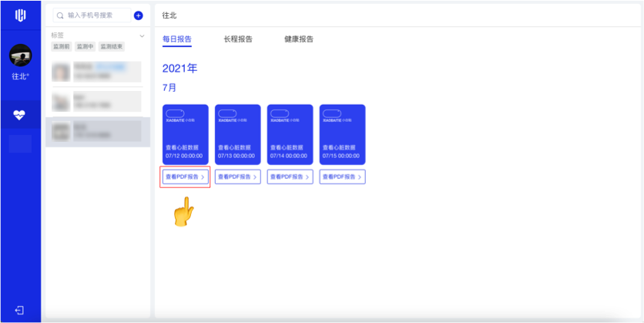Select the first patient in list
The image size is (644, 323).
coord(97,72)
